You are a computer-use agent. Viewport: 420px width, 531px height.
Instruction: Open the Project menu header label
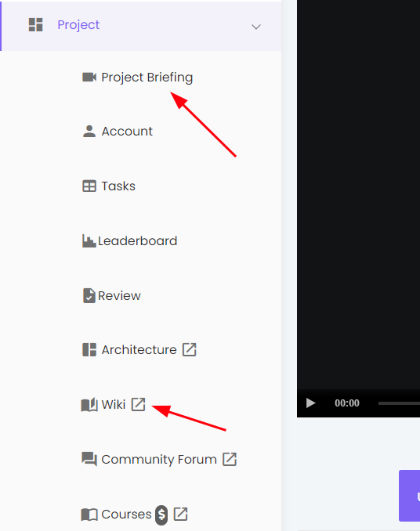point(78,25)
